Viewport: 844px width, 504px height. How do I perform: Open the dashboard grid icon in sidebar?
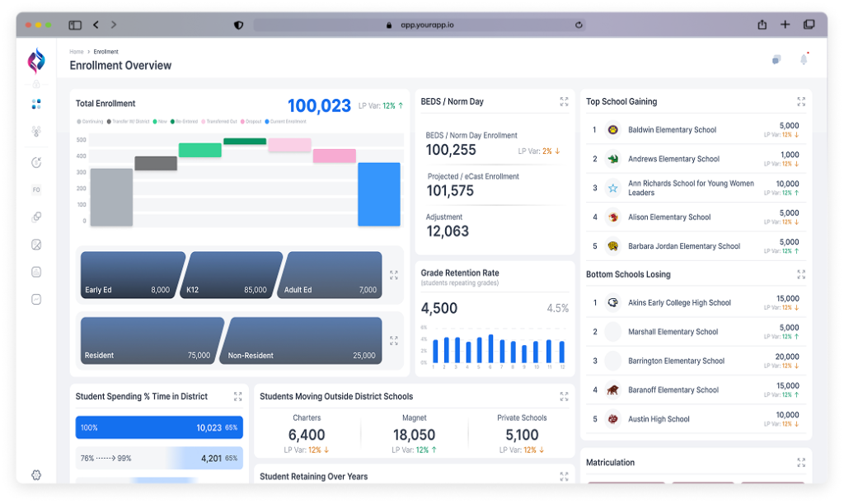click(x=36, y=105)
